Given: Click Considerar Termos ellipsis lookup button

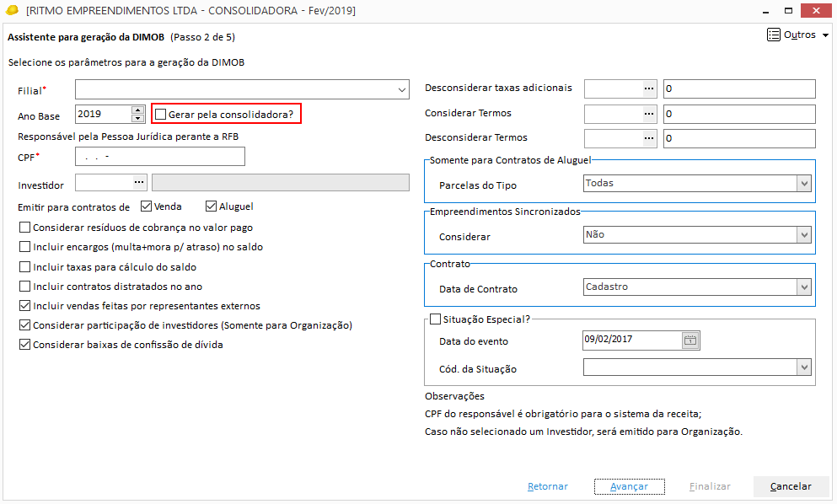Looking at the screenshot, I should [x=649, y=114].
